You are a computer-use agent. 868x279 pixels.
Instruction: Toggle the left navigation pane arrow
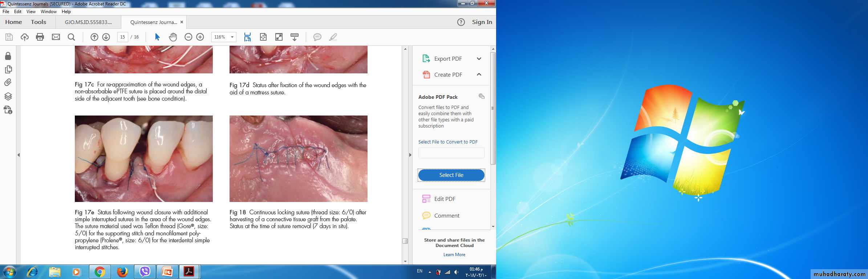[x=19, y=155]
